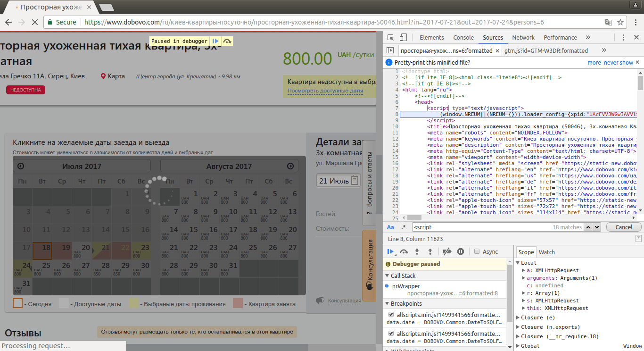Expand the a: XMLHttpRequest variable
Image resolution: width=644 pixels, height=351 pixels.
pos(524,270)
